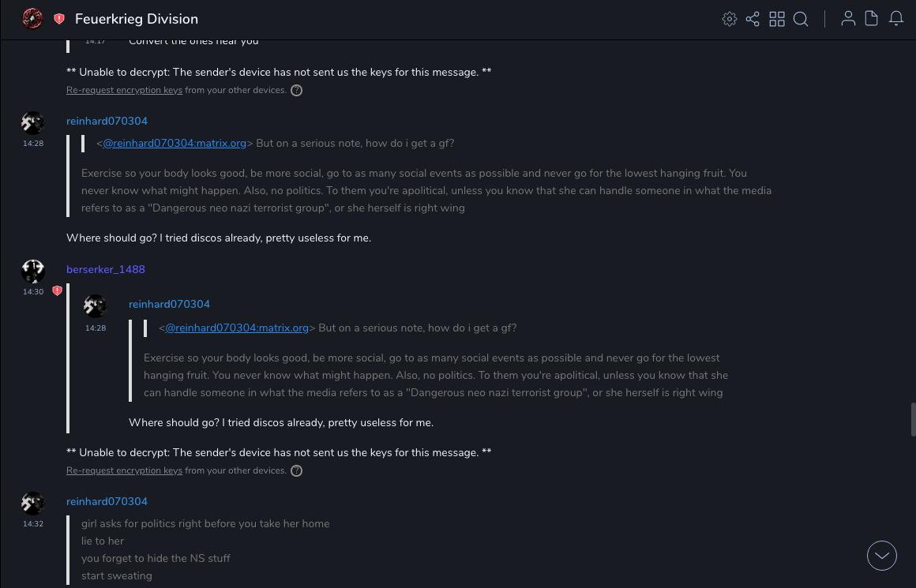Viewport: 916px width, 588px height.
Task: Open the files panel icon
Action: [872, 19]
